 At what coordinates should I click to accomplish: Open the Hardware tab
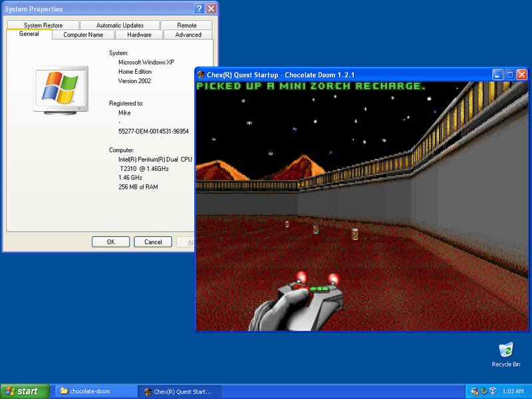[x=139, y=35]
